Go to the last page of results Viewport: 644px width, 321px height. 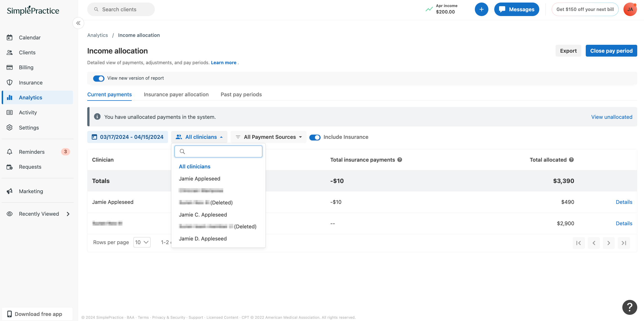(x=624, y=243)
